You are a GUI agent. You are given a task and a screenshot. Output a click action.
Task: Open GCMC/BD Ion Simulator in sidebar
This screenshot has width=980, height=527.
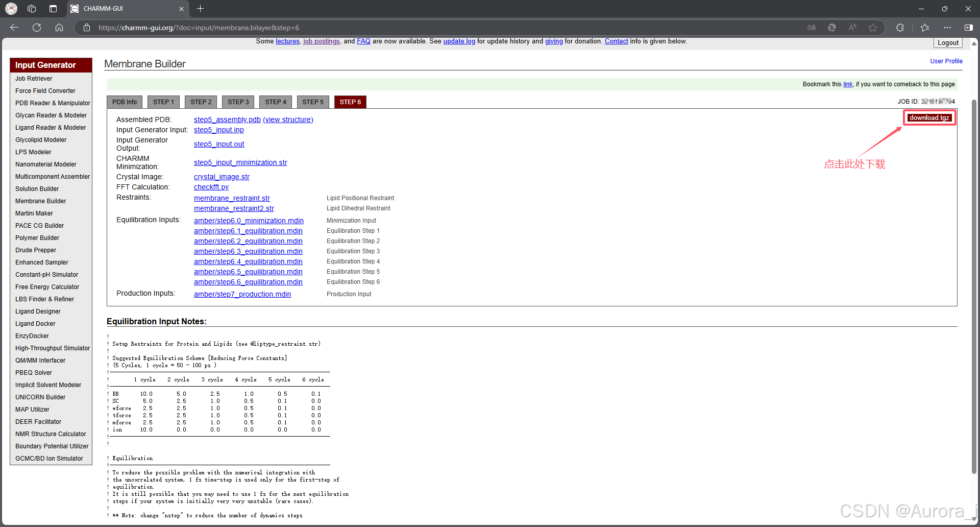tap(49, 459)
